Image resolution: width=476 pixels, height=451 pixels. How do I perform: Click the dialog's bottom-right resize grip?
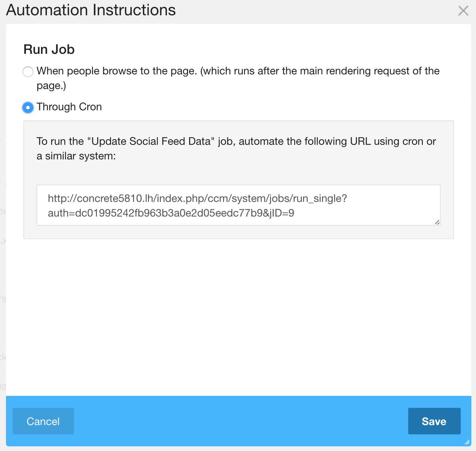(467, 442)
